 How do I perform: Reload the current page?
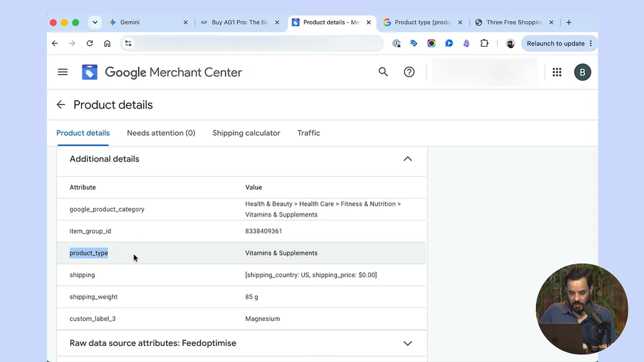(90, 43)
